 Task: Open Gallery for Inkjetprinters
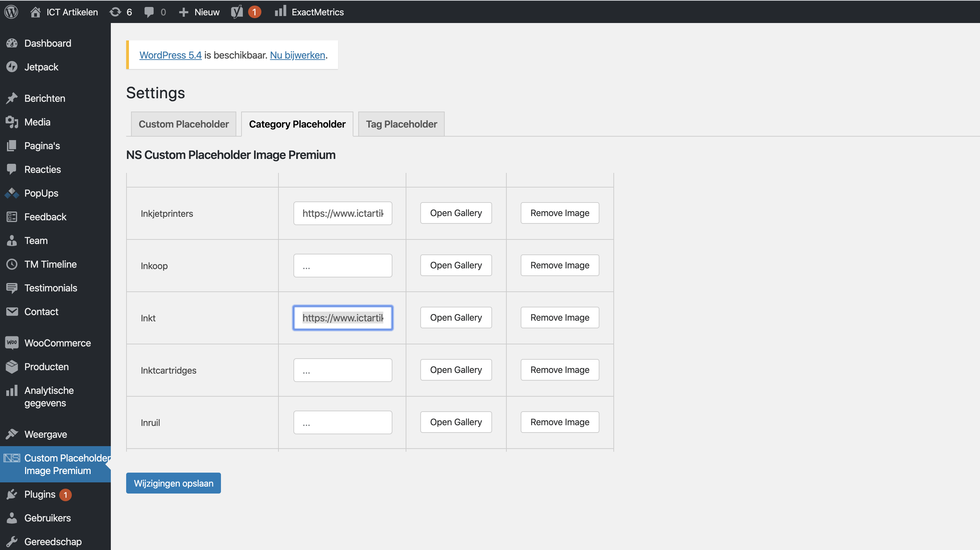456,213
